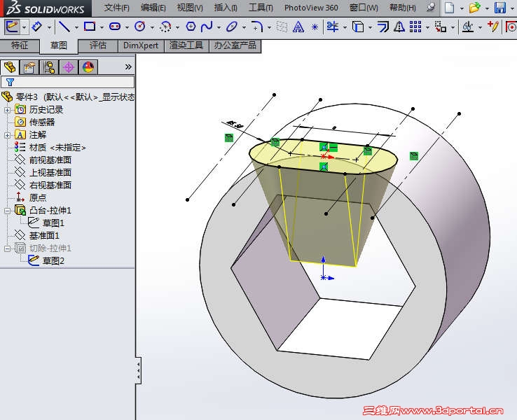Open the Rectangle tool dropdown arrow

pos(102,27)
